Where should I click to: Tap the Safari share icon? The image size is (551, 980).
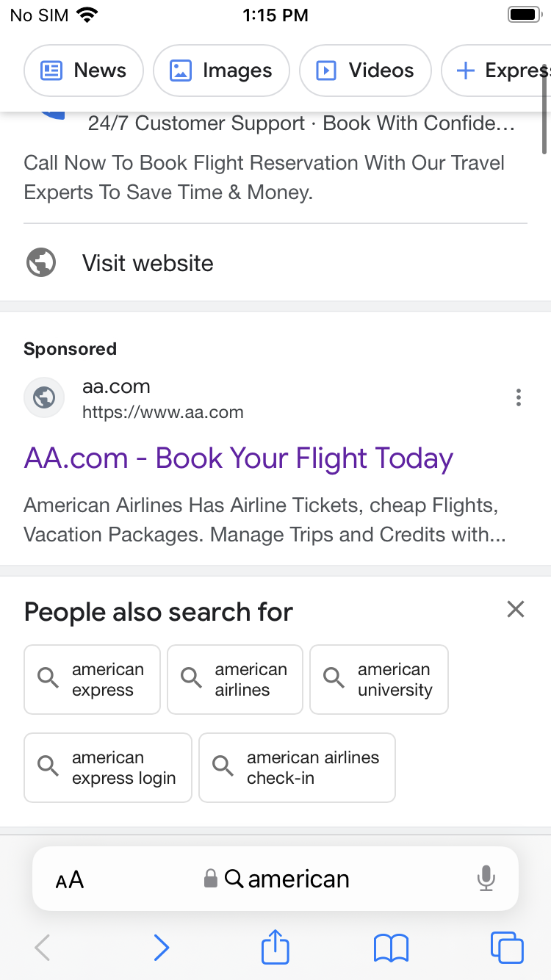pyautogui.click(x=275, y=947)
